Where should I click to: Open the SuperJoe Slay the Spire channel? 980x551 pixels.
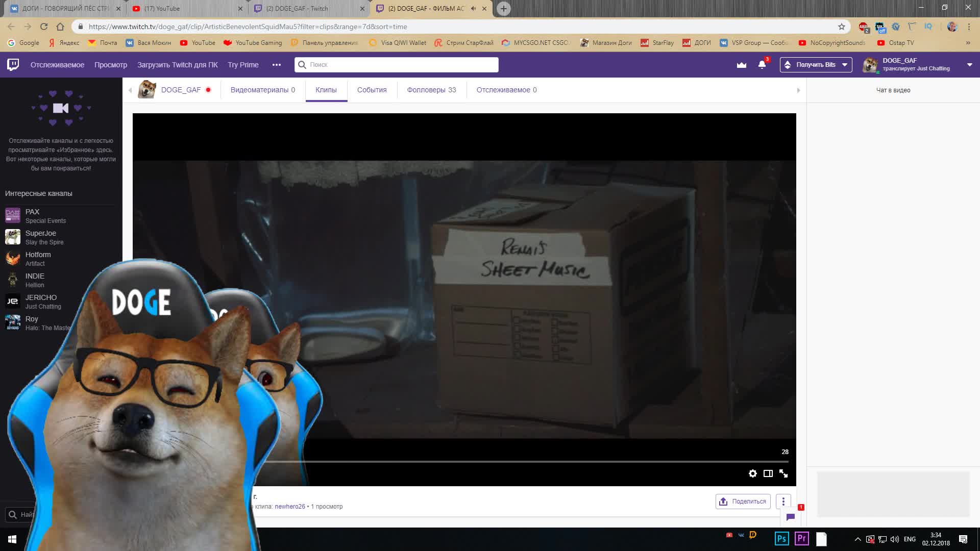pyautogui.click(x=61, y=237)
